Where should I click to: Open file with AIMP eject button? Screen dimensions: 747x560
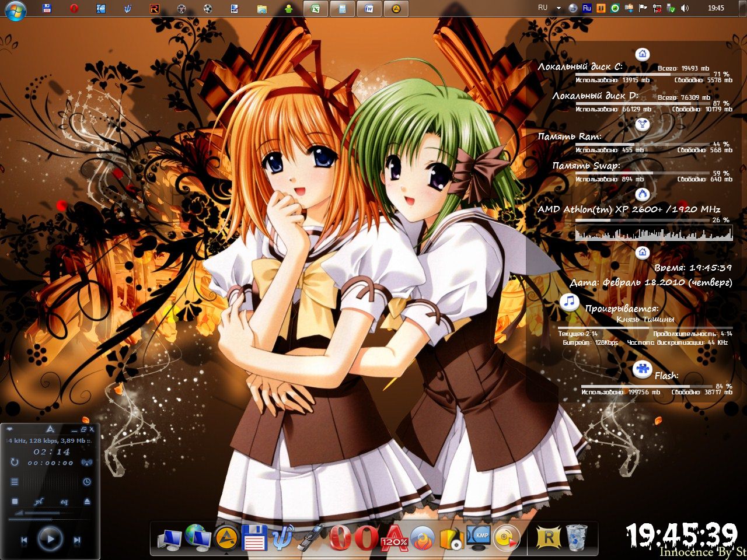tap(87, 501)
